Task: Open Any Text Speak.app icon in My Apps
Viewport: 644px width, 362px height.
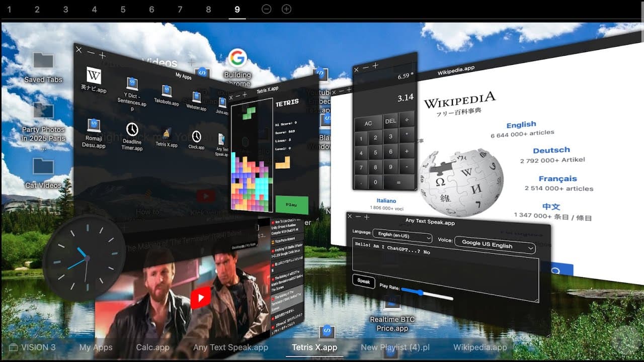Action: point(222,140)
